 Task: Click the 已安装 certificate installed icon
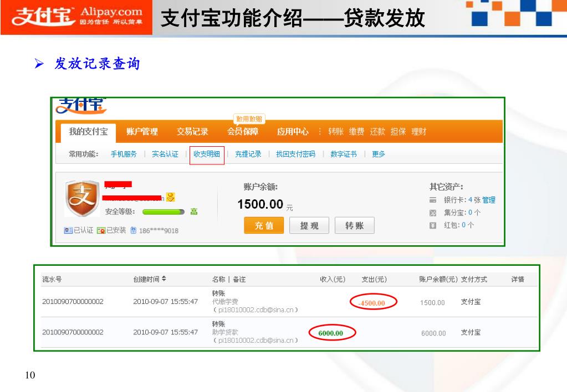coord(101,230)
